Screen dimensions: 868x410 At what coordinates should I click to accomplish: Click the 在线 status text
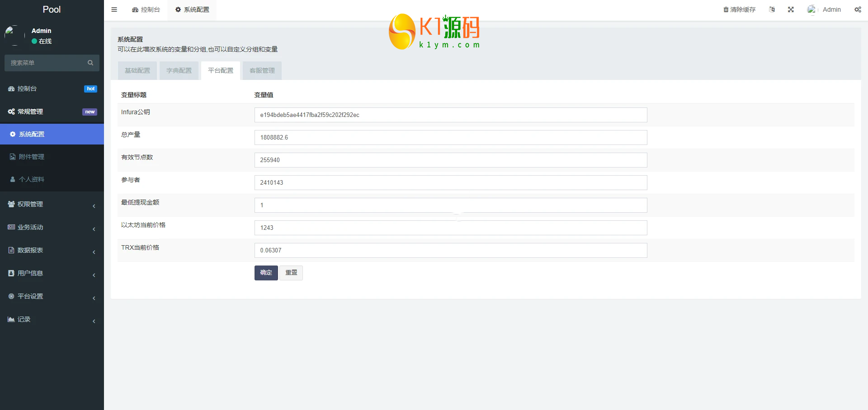tap(45, 41)
